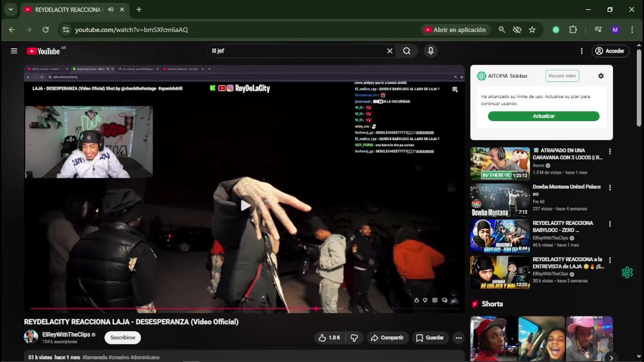Open Chrome three-dot main menu

(632, 30)
